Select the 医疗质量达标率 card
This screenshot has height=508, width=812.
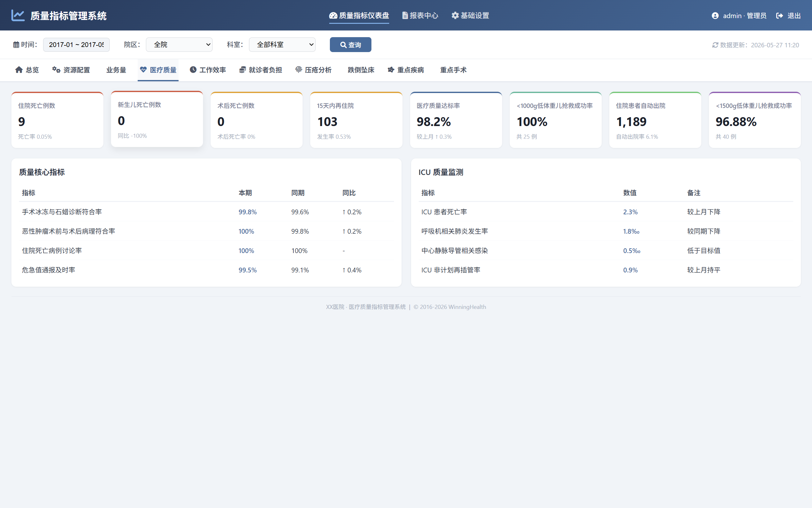pos(456,120)
